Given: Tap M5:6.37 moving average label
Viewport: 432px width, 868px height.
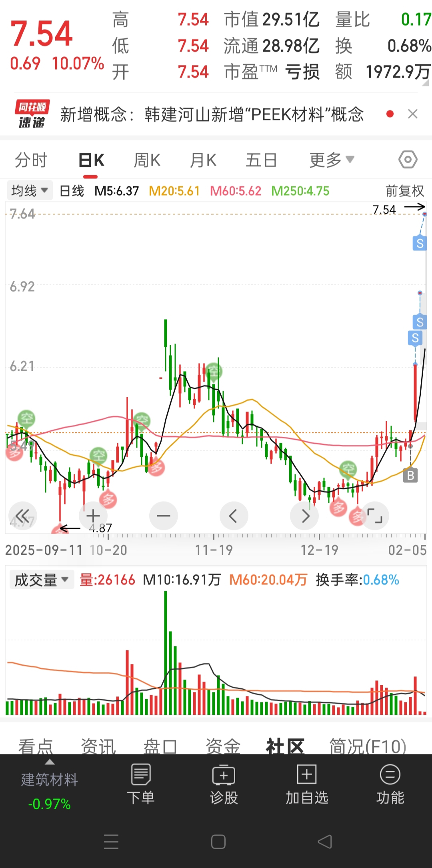Looking at the screenshot, I should point(116,191).
